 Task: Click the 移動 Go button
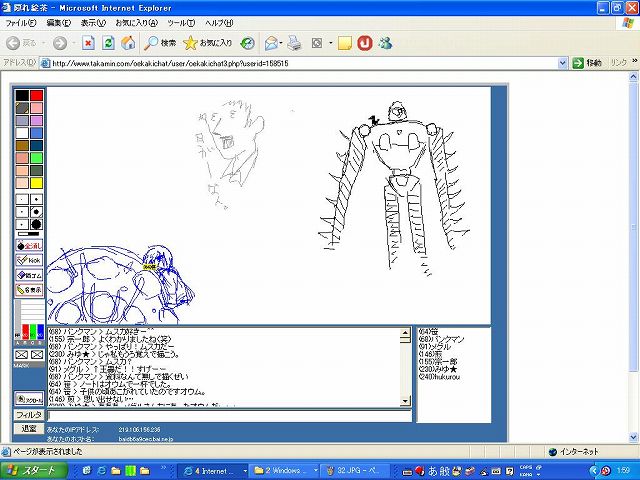click(587, 63)
